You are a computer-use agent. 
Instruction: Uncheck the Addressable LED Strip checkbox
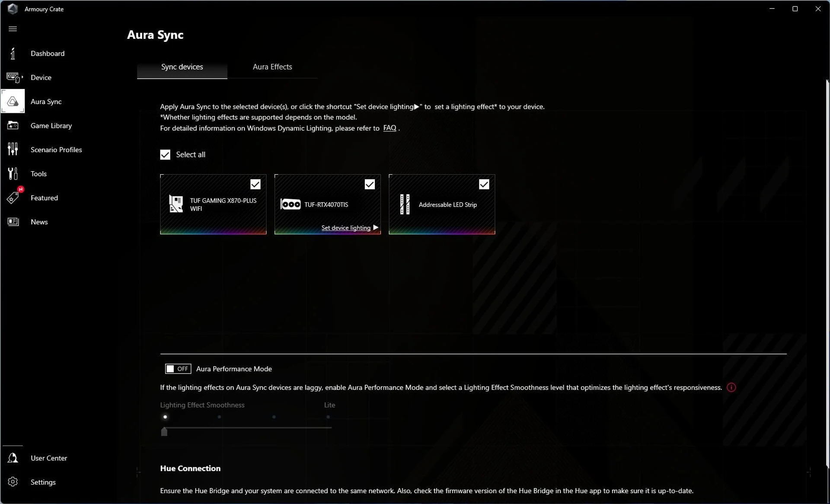(484, 185)
